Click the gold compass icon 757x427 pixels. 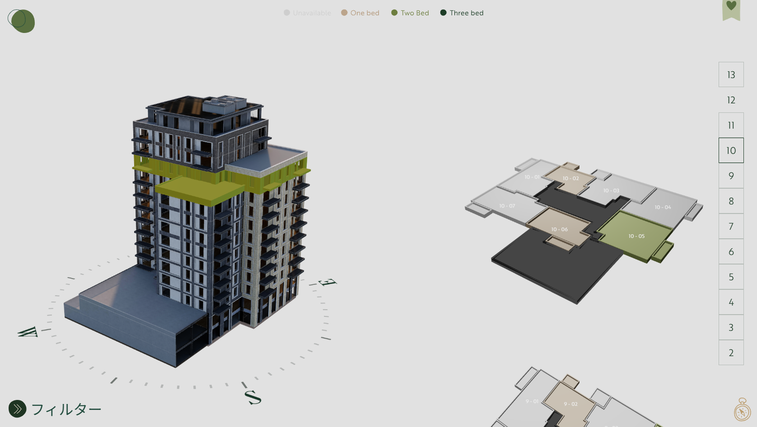742,409
